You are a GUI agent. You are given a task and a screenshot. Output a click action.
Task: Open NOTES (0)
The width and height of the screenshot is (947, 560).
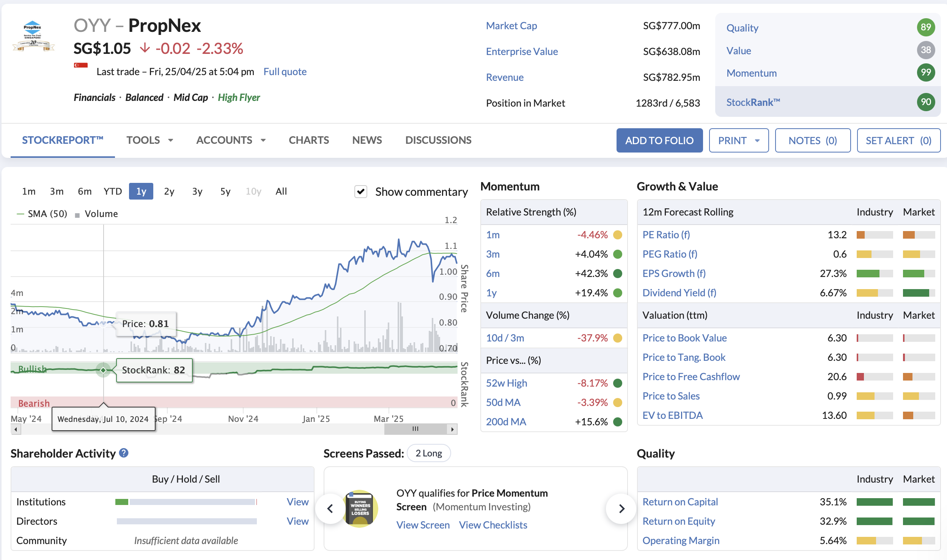813,140
